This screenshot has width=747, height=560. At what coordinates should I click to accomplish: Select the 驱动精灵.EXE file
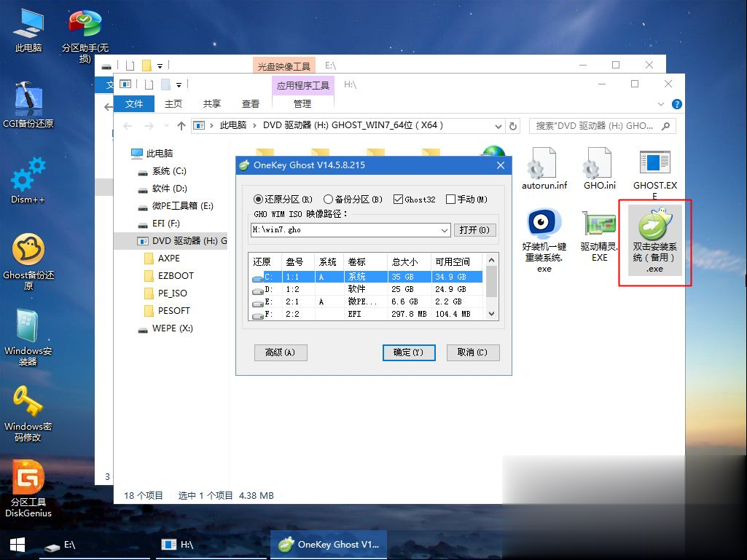pos(599,236)
